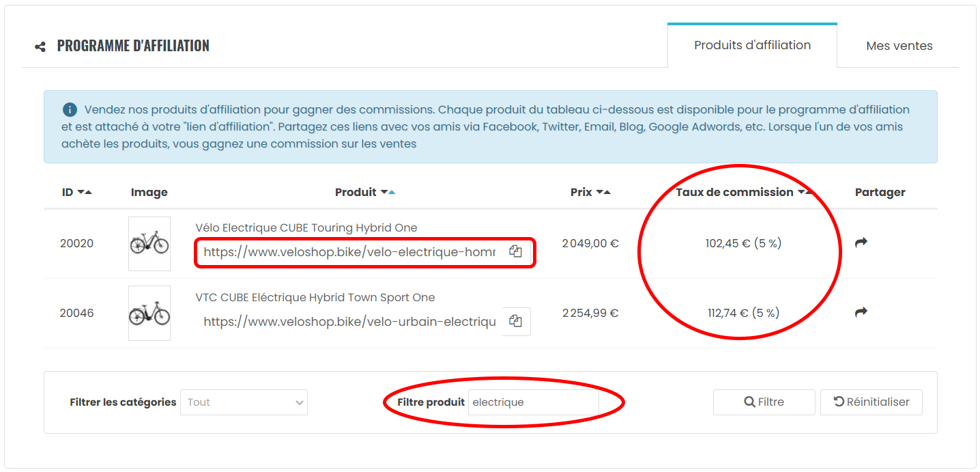Screen dimensions: 980x472
Task: Click the share icon beside Programme d'affiliation title
Action: tap(40, 47)
